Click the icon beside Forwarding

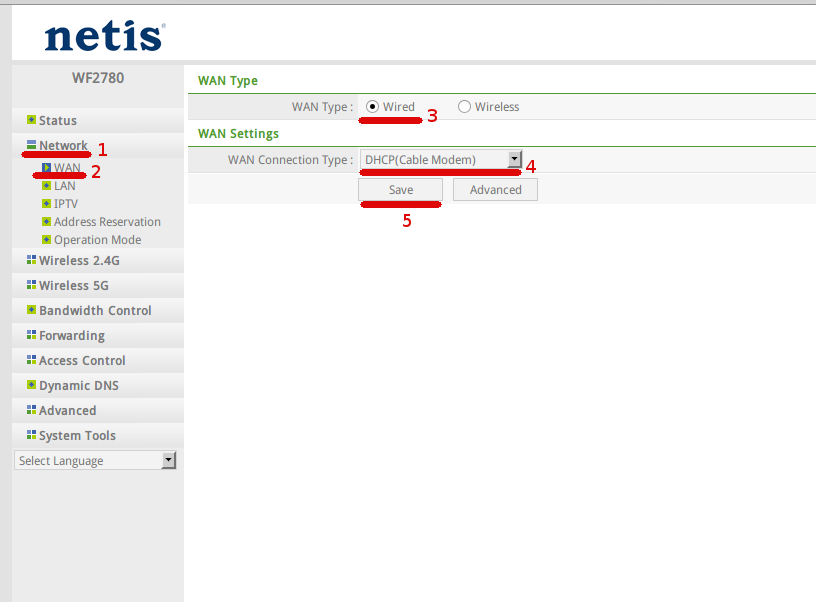[x=32, y=335]
